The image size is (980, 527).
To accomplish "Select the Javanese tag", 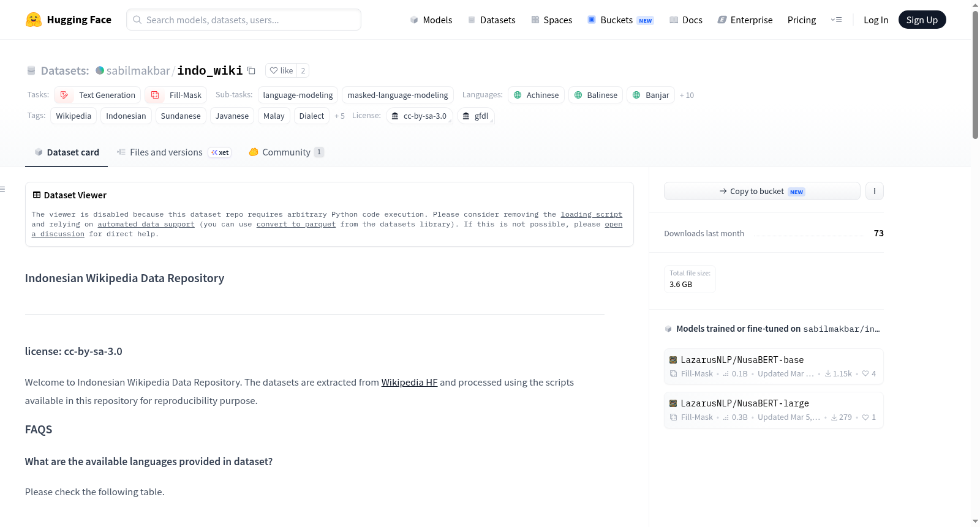I will tap(232, 116).
